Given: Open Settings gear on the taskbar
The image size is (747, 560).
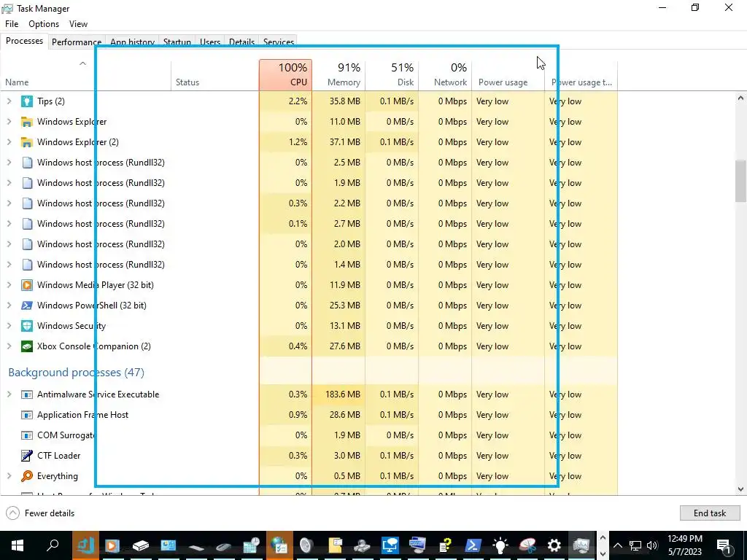Looking at the screenshot, I should point(554,545).
